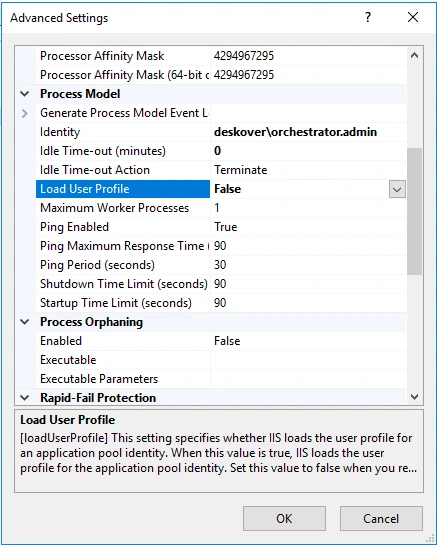Collapse the Rapid-Fail Protection section
The height and width of the screenshot is (546, 438).
[24, 398]
